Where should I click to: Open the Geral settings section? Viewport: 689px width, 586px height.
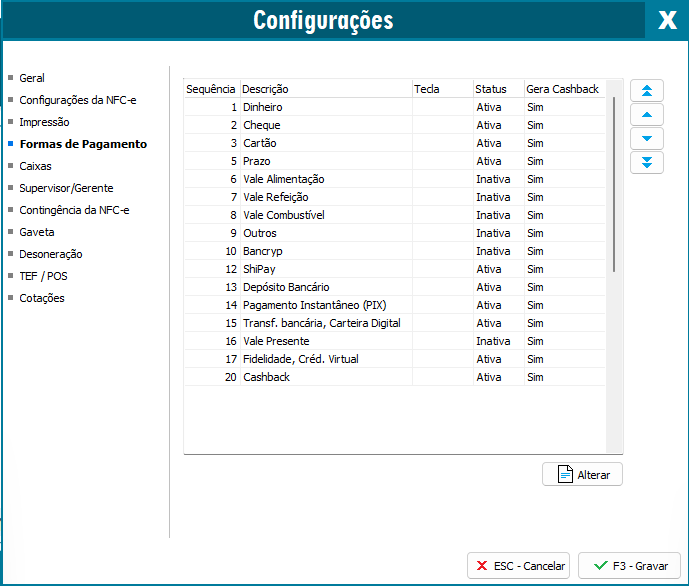32,78
